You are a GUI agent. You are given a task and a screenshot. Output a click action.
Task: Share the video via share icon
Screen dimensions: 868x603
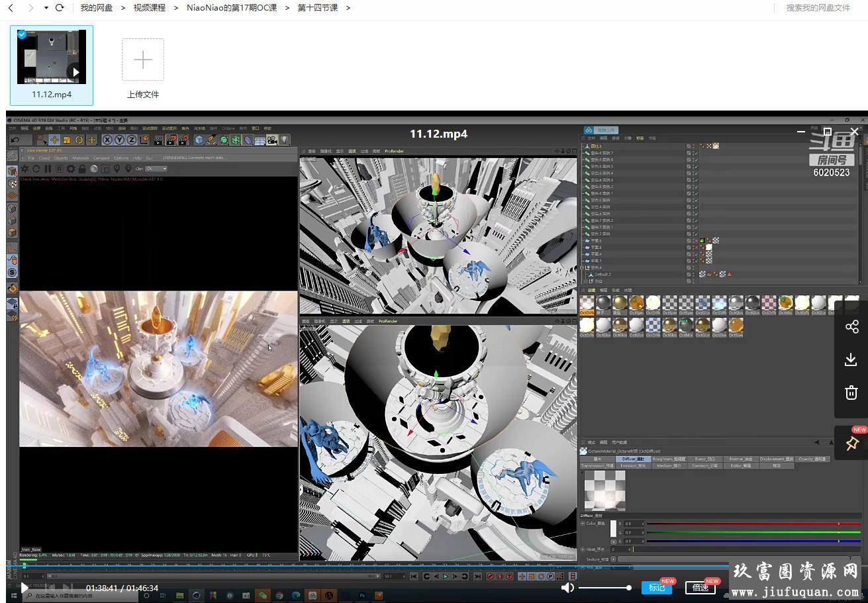(x=851, y=326)
